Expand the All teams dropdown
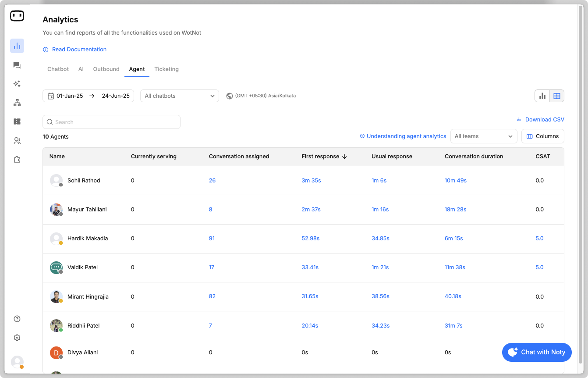Viewport: 588px width, 378px height. coord(483,136)
